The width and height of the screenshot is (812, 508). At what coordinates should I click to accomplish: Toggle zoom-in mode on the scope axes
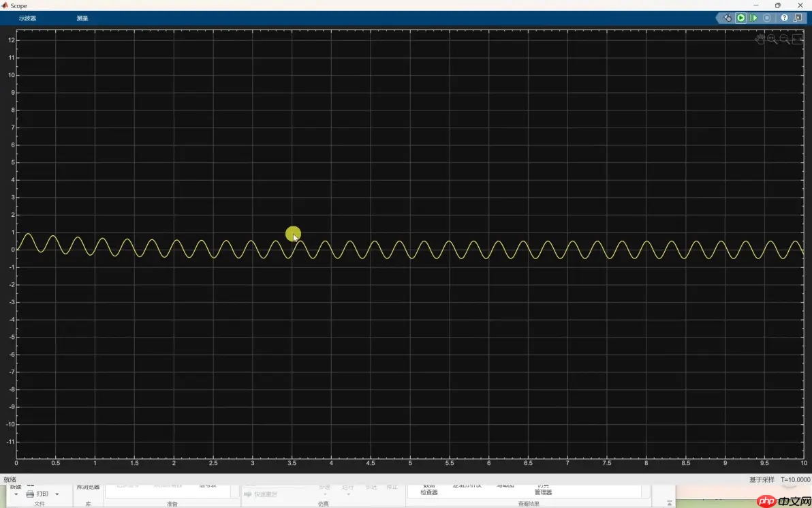772,39
